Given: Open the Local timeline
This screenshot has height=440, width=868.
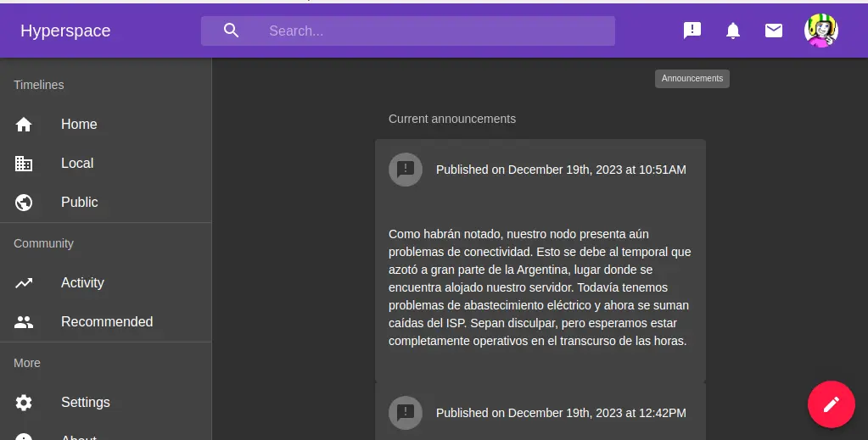Looking at the screenshot, I should [77, 164].
